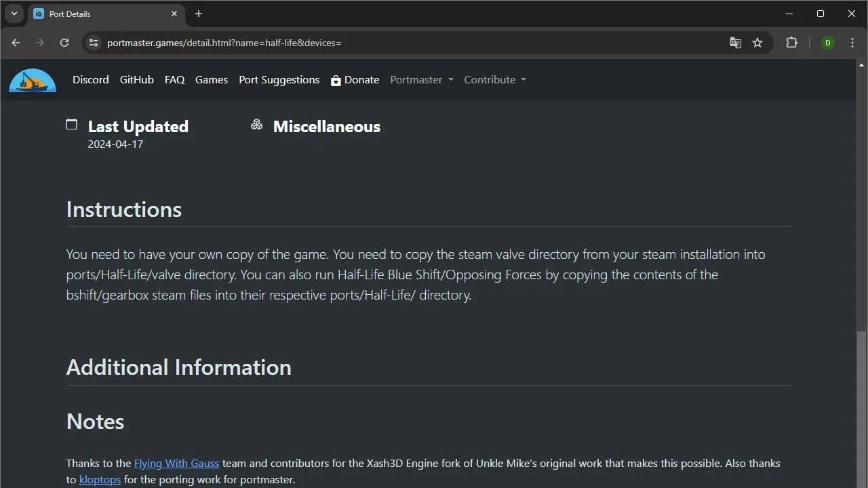Open Chrome three-dot menu
This screenshot has height=488, width=868.
coord(852,43)
